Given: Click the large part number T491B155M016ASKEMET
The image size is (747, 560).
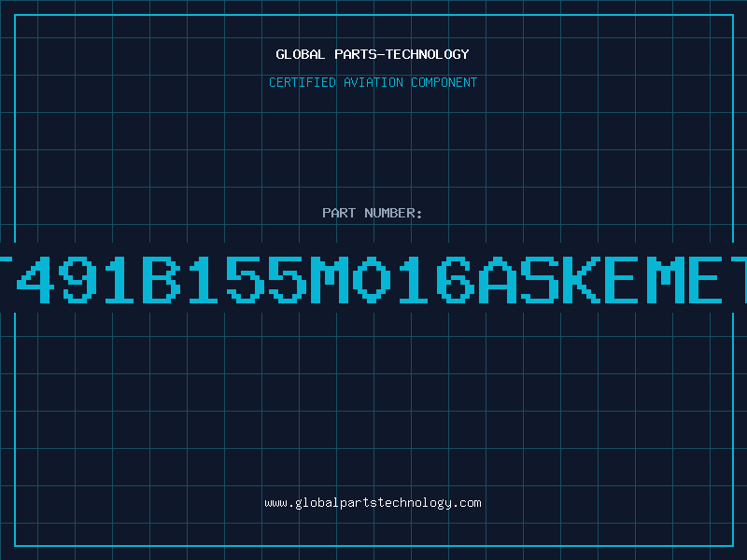Looking at the screenshot, I should (x=373, y=279).
